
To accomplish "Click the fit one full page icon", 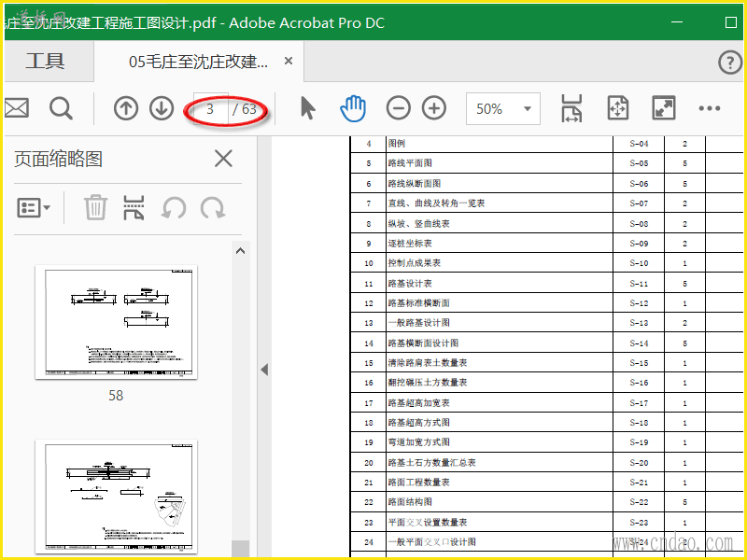I will coord(618,108).
